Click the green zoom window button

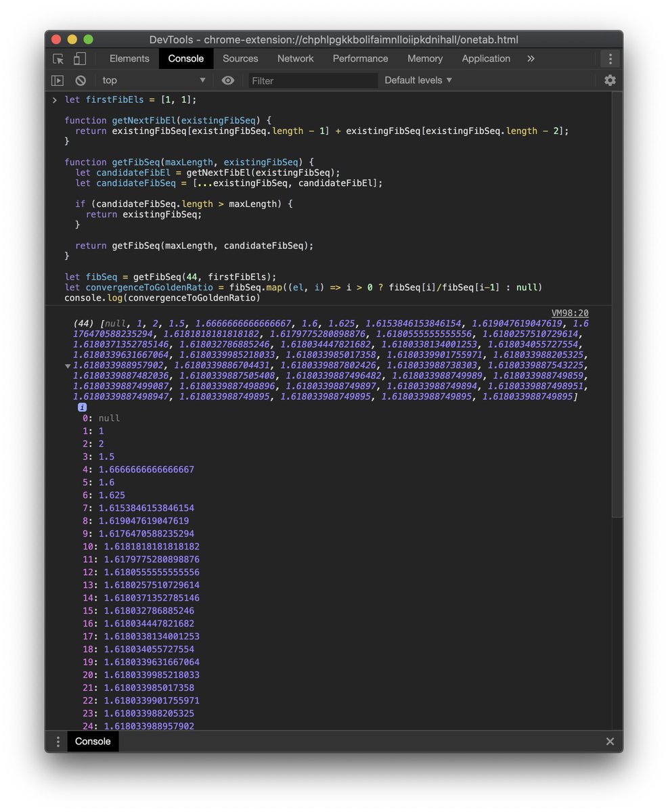[x=88, y=40]
